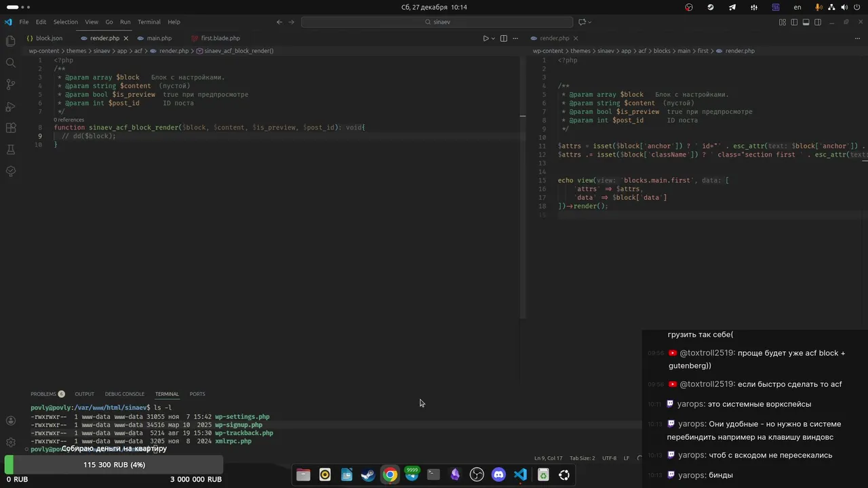Open the Explorer view in activity bar
Screen dimensions: 868x488
coord(10,41)
